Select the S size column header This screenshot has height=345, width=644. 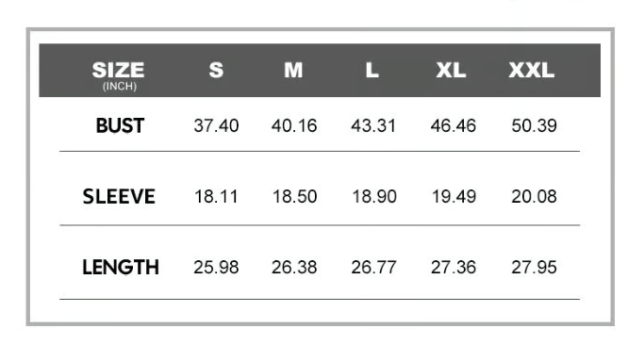coord(216,70)
